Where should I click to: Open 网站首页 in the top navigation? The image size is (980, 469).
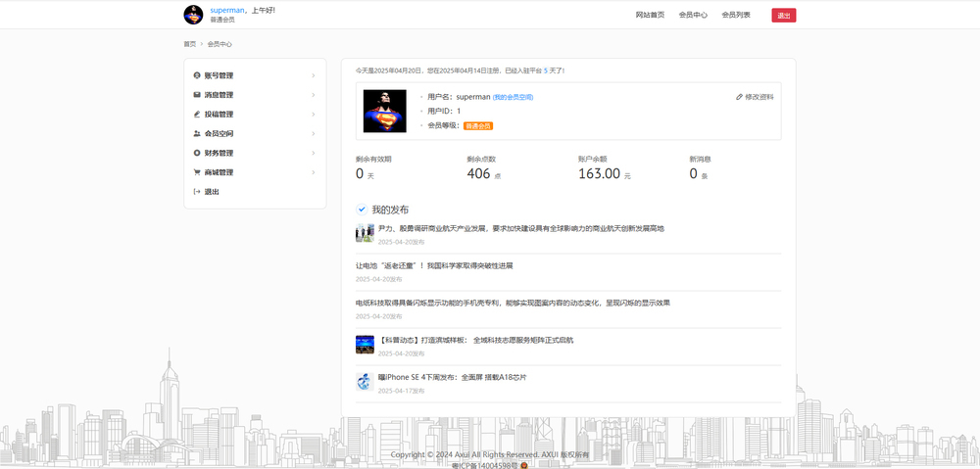point(650,15)
